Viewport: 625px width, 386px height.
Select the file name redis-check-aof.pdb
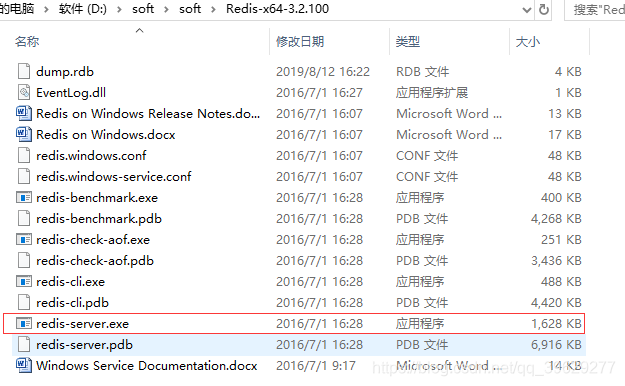tap(95, 261)
